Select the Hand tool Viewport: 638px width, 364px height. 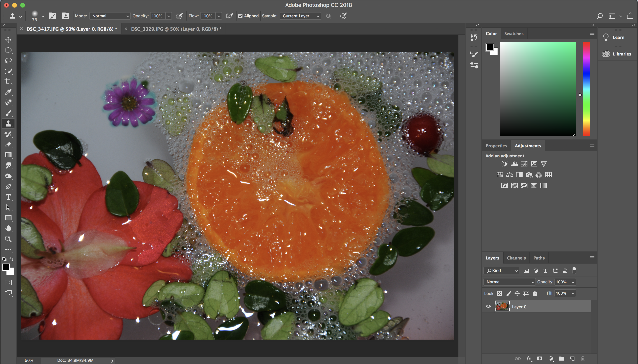pos(8,228)
